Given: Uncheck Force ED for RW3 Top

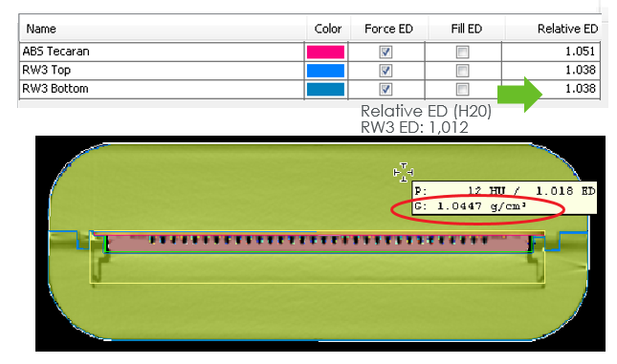Looking at the screenshot, I should coord(386,71).
